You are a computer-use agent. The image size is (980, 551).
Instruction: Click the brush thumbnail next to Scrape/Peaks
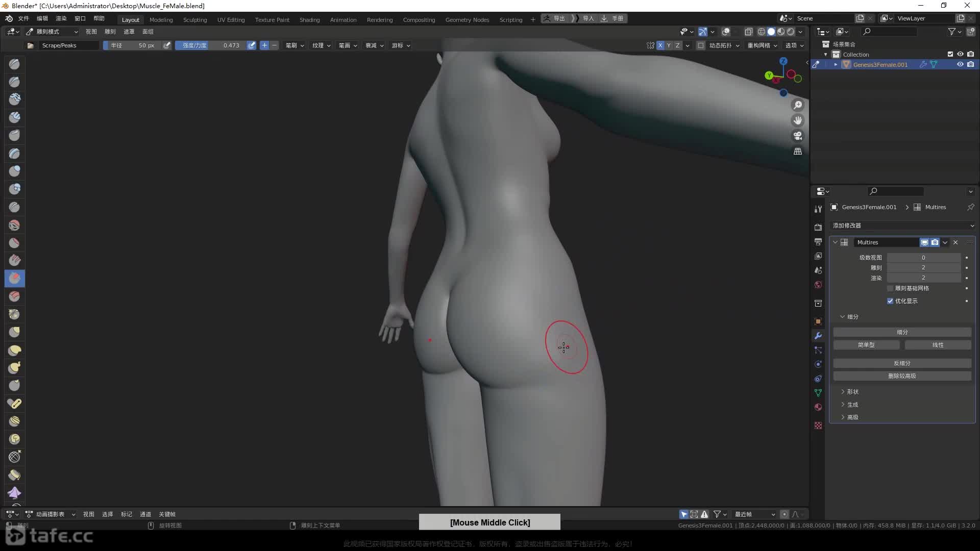click(31, 45)
